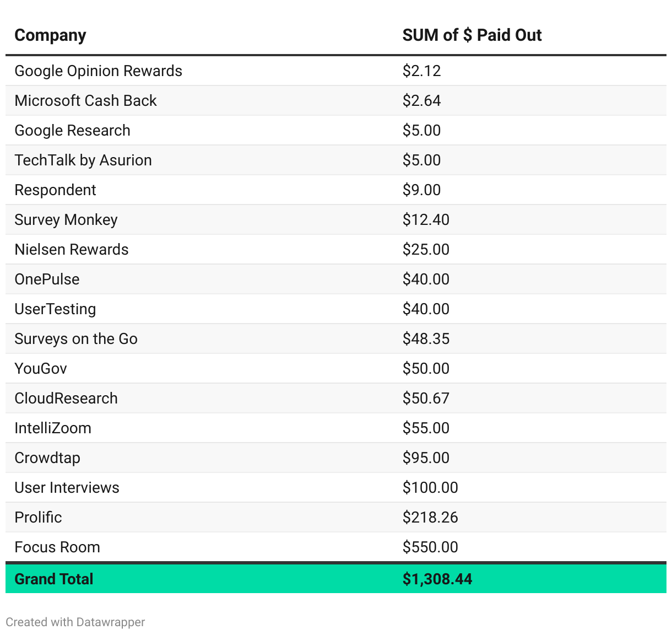Click the User Interviews company cell

67,488
